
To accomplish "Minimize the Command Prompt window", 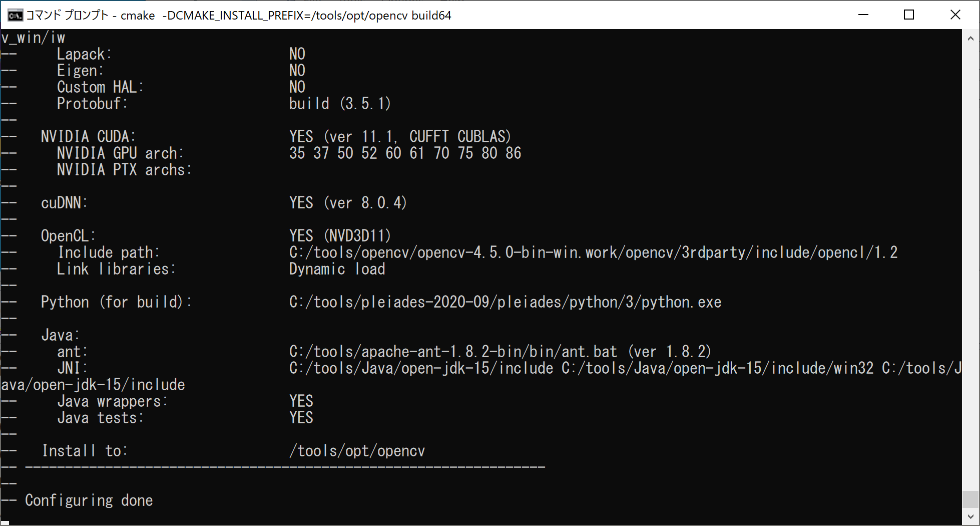I will pos(863,15).
